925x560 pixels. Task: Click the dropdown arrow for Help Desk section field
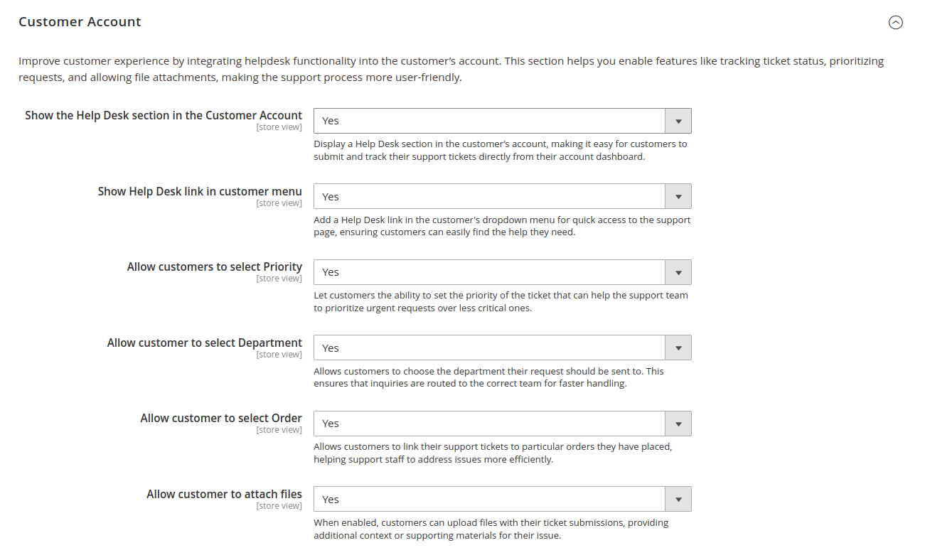(678, 120)
